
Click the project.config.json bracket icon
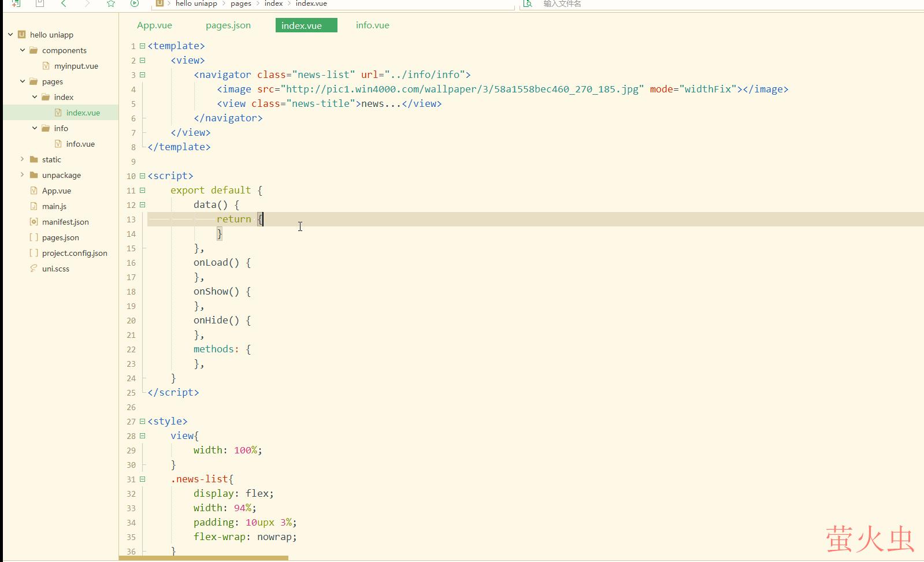tap(34, 253)
